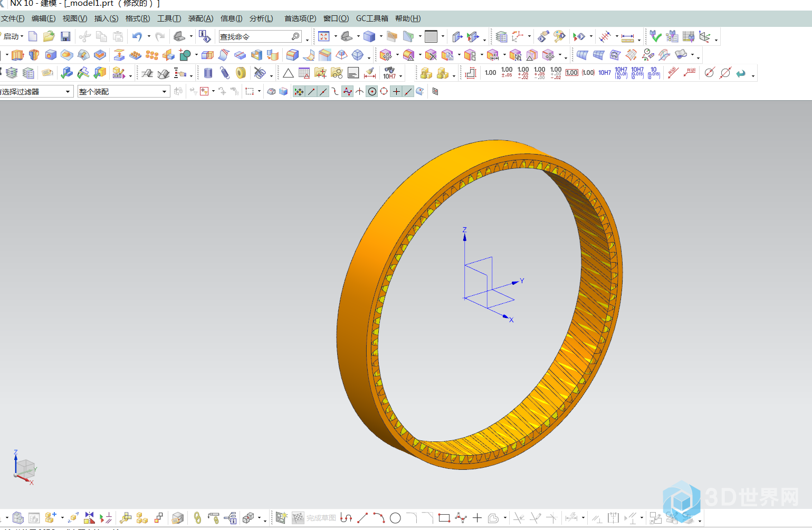The image size is (812, 530).
Task: Open the cylindrical compression spring icon
Action: pyautogui.click(x=208, y=73)
